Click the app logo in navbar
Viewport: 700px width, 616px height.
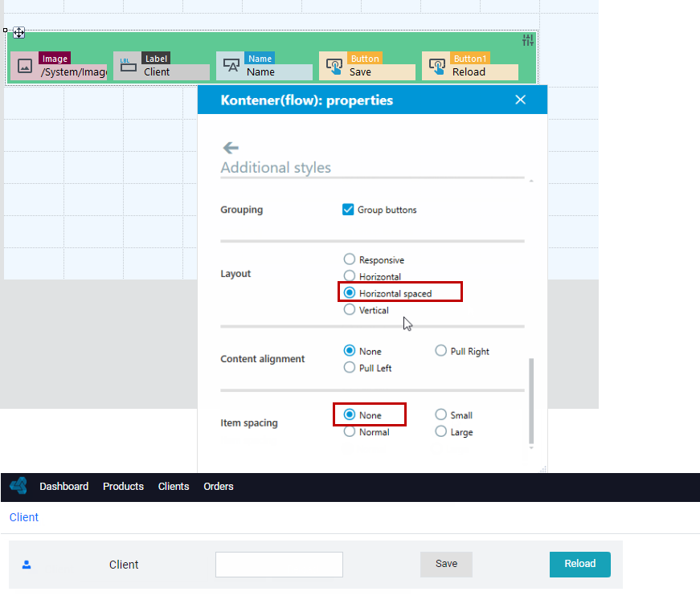(x=18, y=486)
